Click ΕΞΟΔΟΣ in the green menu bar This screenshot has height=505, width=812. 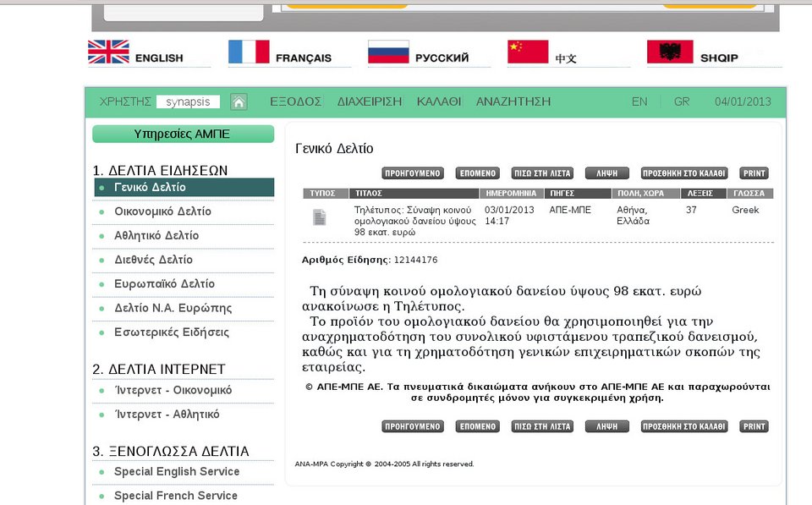pos(295,102)
